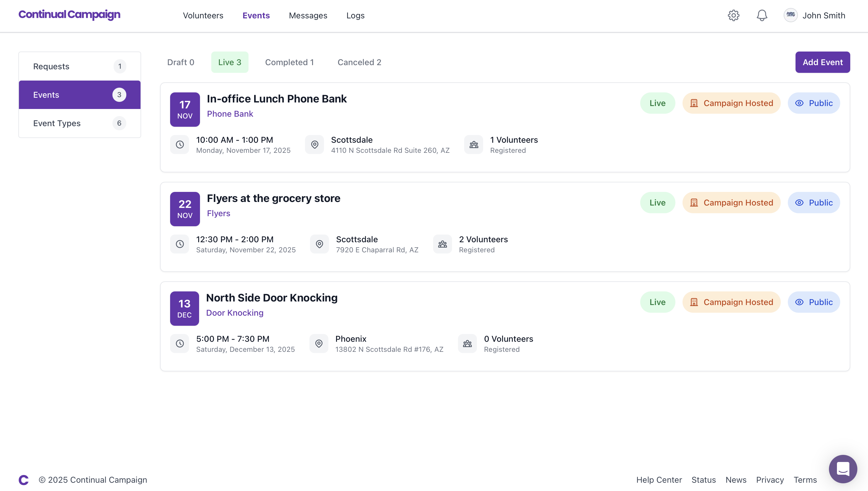Open the settings gear icon
This screenshot has width=868, height=491.
click(733, 15)
